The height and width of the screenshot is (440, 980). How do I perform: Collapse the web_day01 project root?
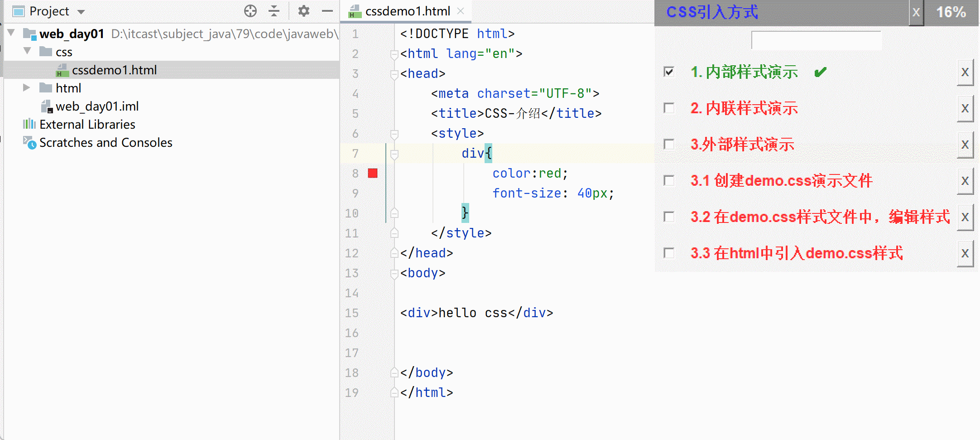[11, 33]
